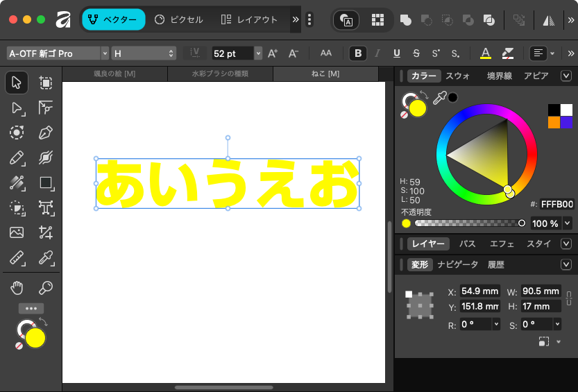This screenshot has height=392, width=578.
Task: Click the orange swatch in recent colors
Action: (x=554, y=122)
